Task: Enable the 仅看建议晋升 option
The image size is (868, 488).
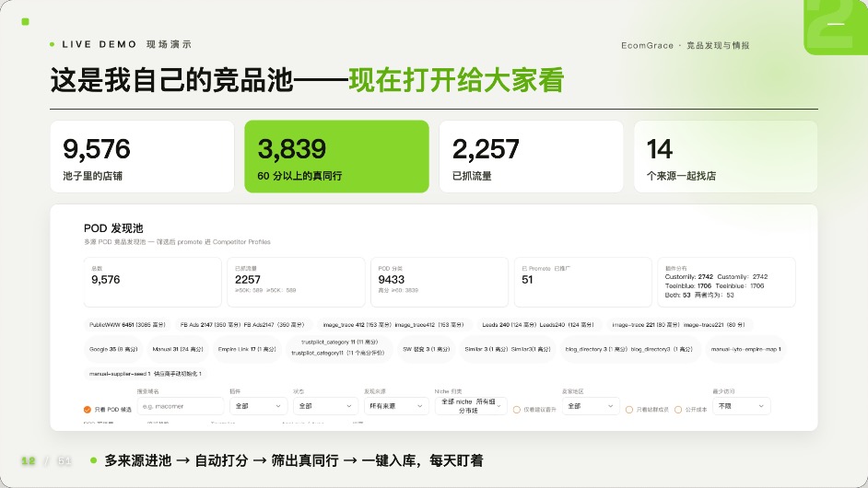Action: click(517, 410)
